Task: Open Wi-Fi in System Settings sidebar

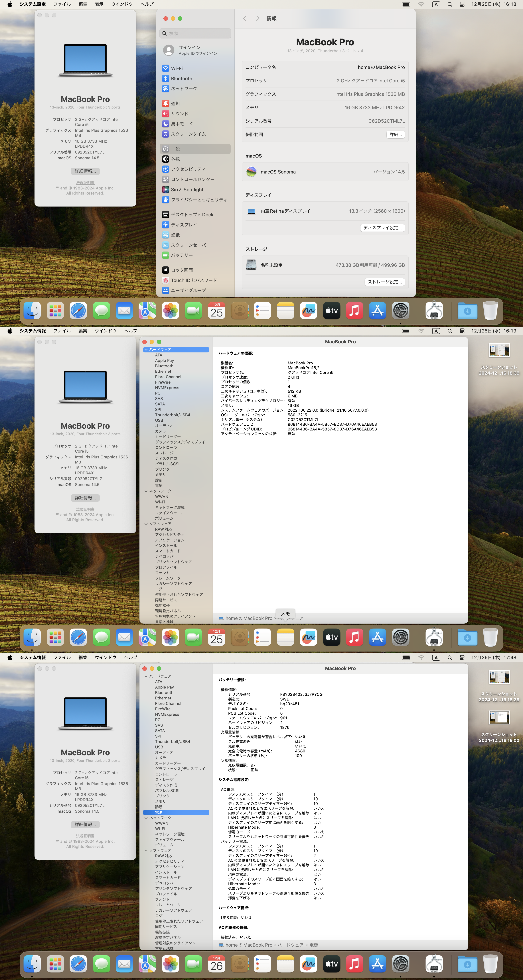Action: (x=195, y=68)
